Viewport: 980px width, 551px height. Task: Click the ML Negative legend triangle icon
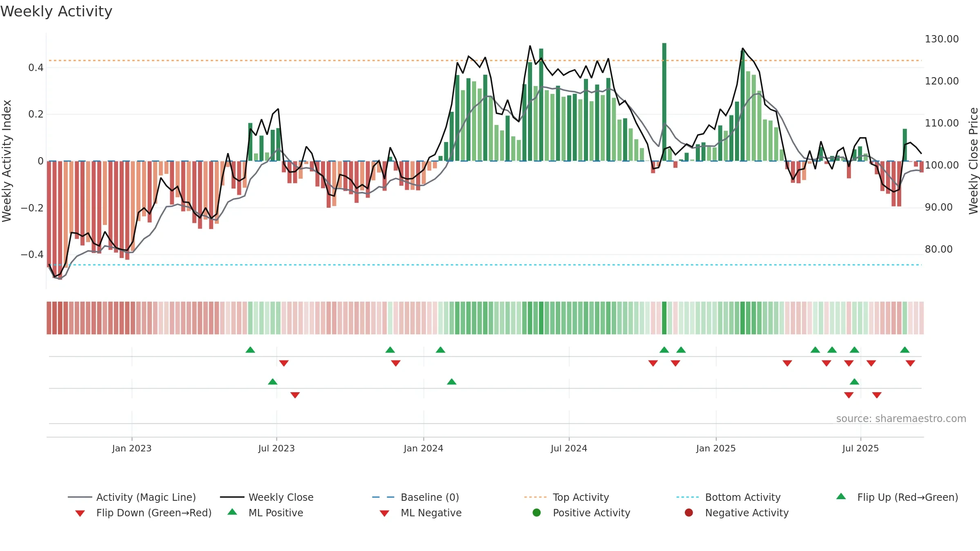coord(384,513)
